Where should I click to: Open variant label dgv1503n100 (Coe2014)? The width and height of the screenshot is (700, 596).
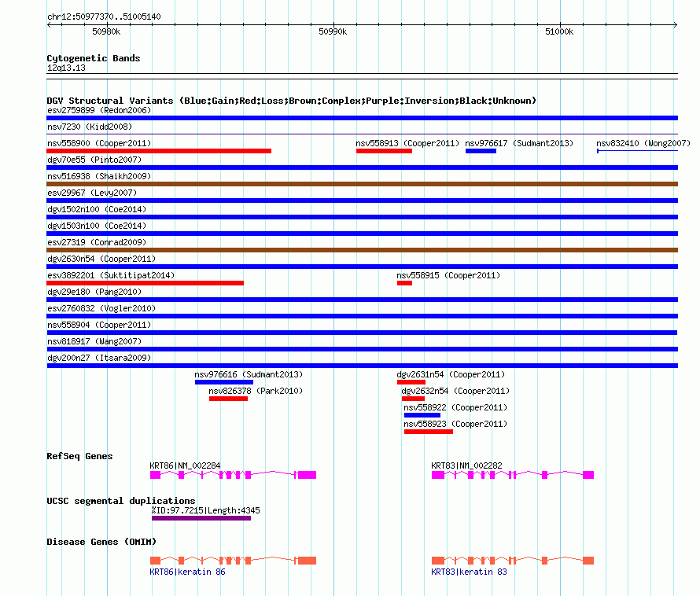tap(97, 226)
